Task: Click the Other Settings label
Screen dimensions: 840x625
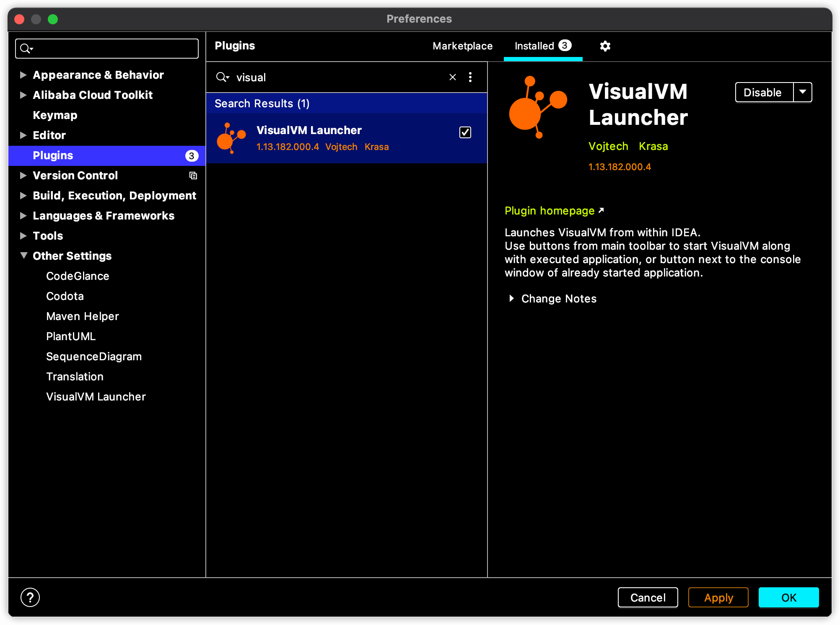Action: 72,256
